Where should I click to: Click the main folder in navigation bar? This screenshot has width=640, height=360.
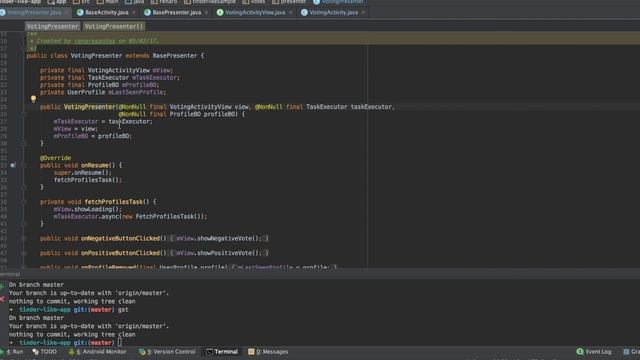(108, 2)
